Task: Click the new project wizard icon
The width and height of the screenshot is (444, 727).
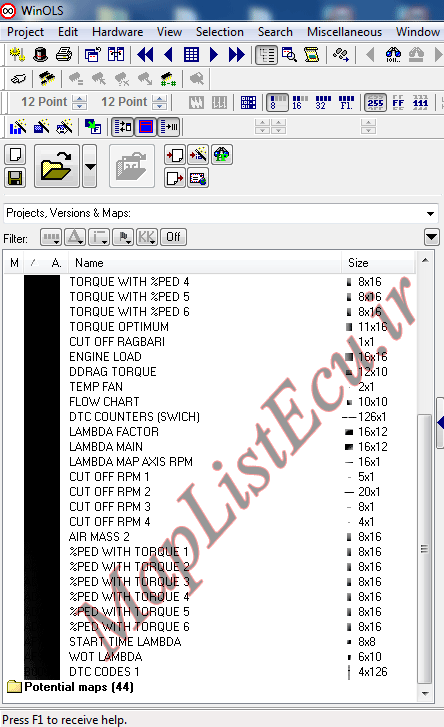Action: (x=17, y=55)
